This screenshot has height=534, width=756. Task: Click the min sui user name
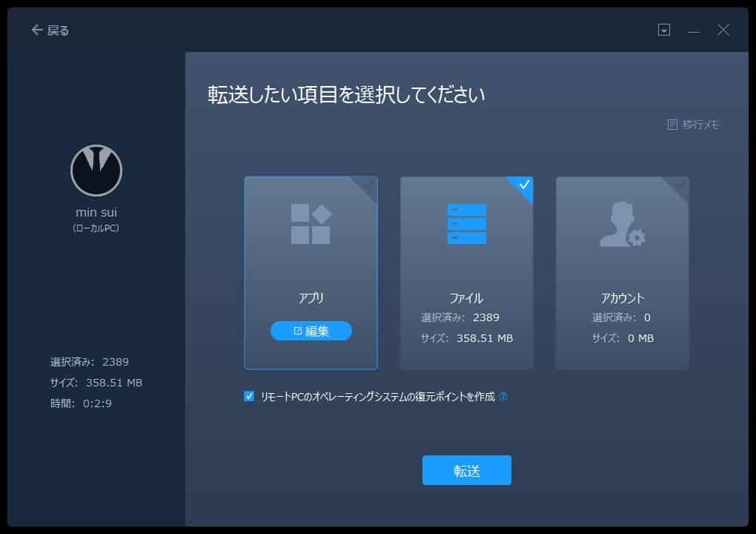pos(96,212)
